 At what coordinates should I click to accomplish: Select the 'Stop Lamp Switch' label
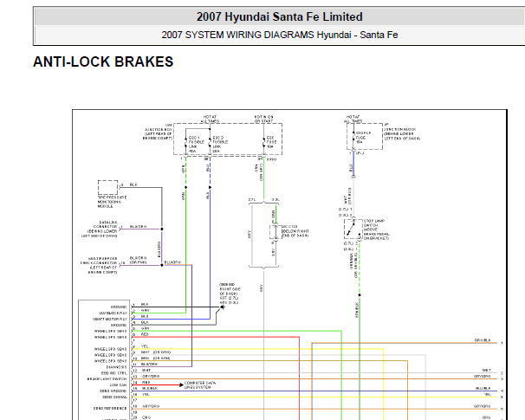(376, 229)
